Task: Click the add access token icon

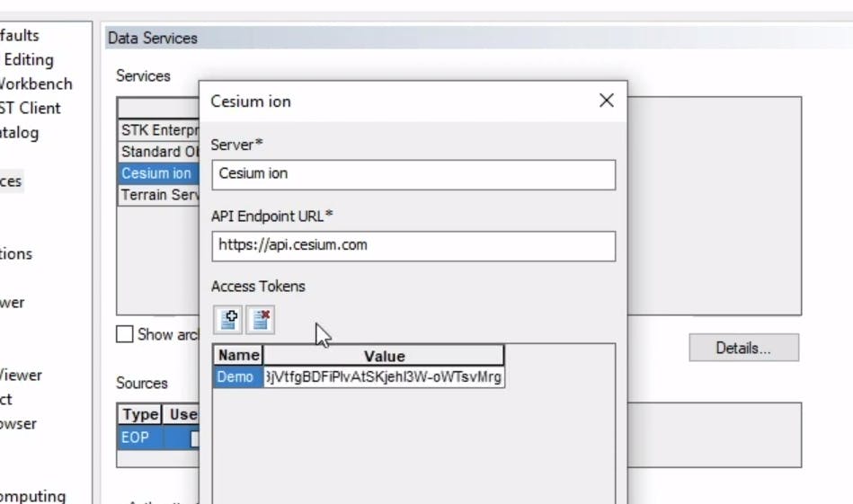Action: coord(228,320)
